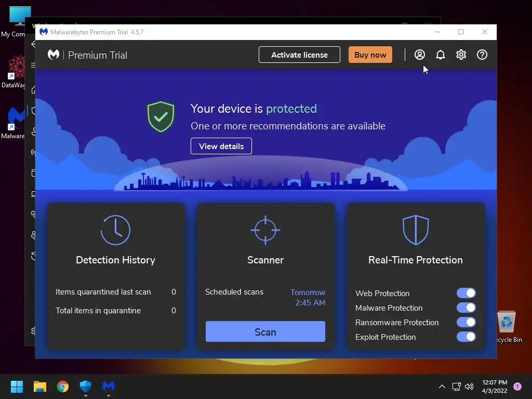Open the Windows Start menu
Screen dimensions: 532x399
[x=17, y=387]
